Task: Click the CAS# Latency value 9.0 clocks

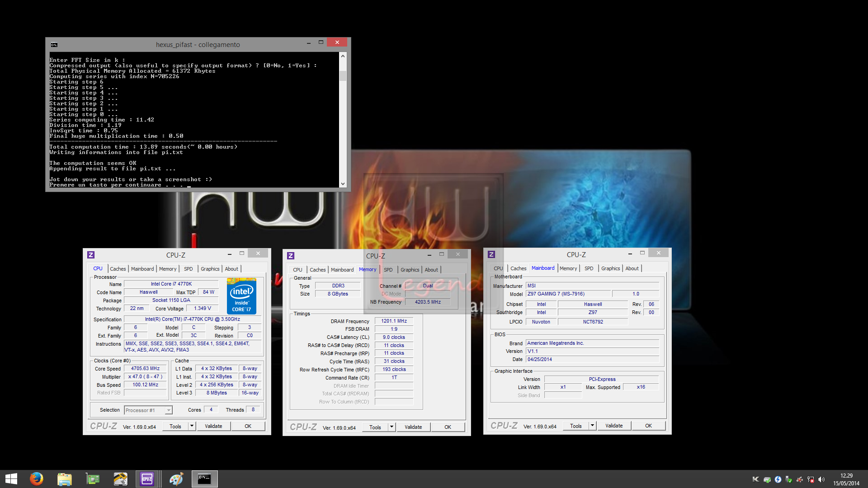Action: click(394, 338)
